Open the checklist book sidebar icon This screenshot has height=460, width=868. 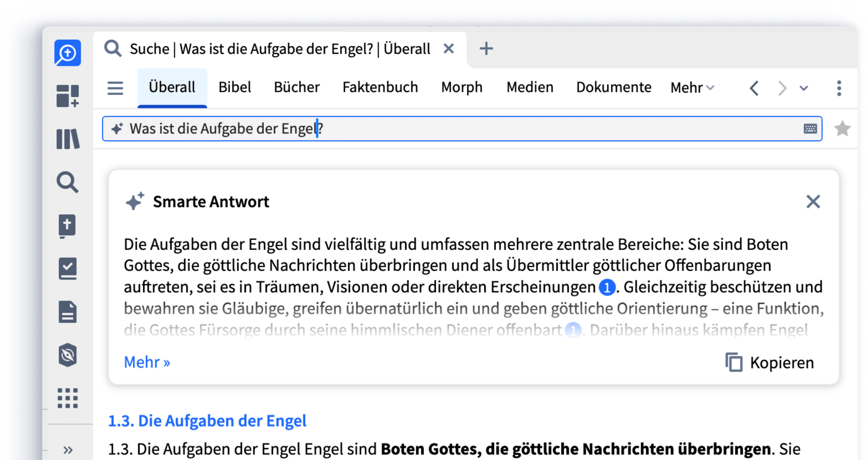point(68,268)
